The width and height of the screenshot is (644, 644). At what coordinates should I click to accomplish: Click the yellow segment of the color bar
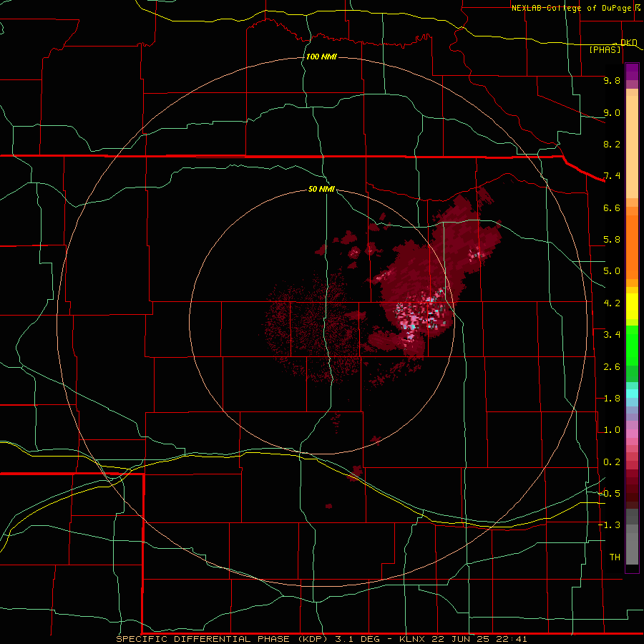[x=632, y=306]
